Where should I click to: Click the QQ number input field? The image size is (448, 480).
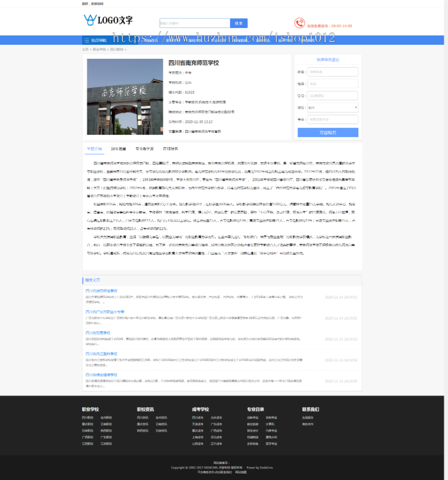[x=333, y=96]
